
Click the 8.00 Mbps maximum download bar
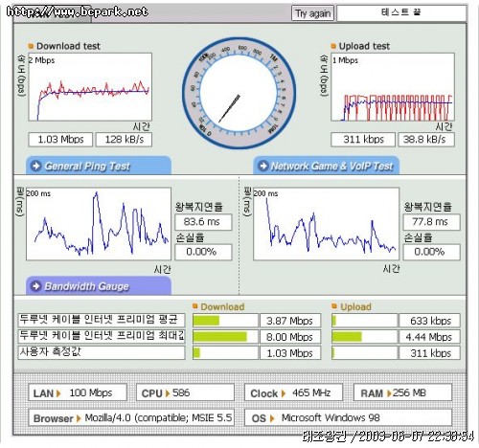click(x=225, y=337)
